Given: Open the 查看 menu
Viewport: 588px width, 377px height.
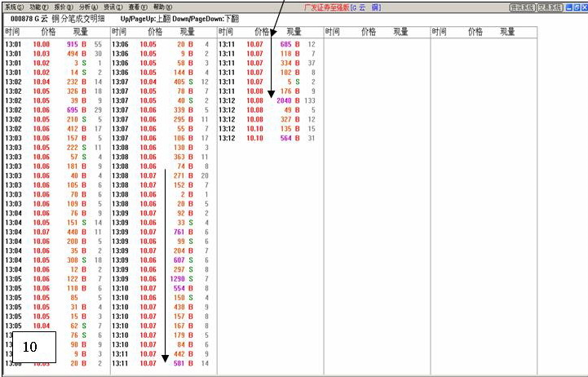Looking at the screenshot, I should click(139, 7).
